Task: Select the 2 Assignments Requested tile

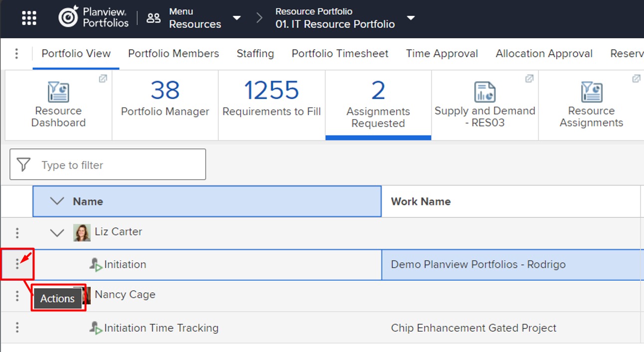Action: point(378,105)
